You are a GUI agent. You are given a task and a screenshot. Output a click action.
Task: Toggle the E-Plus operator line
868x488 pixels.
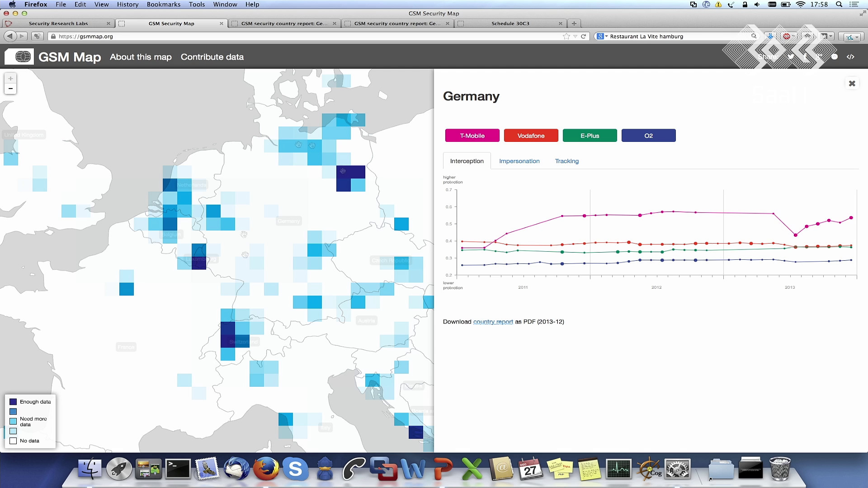pos(590,136)
